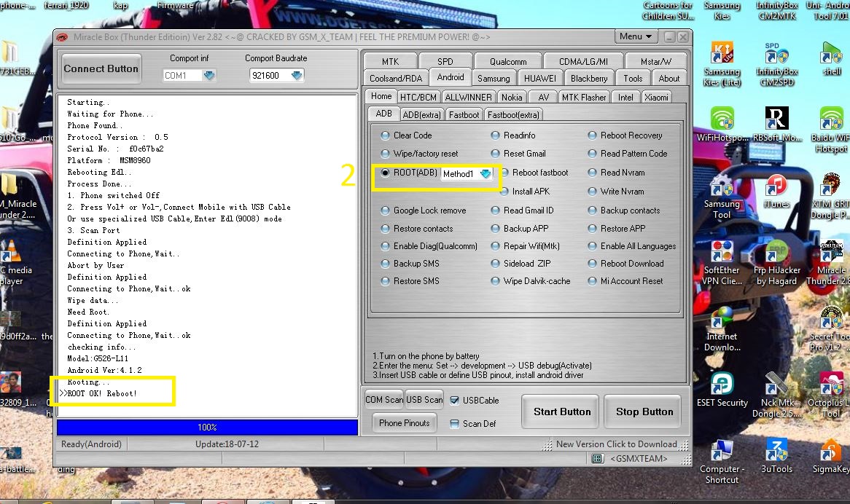The image size is (850, 504).
Task: Open RBSoft Mobile tool icon
Action: click(777, 124)
